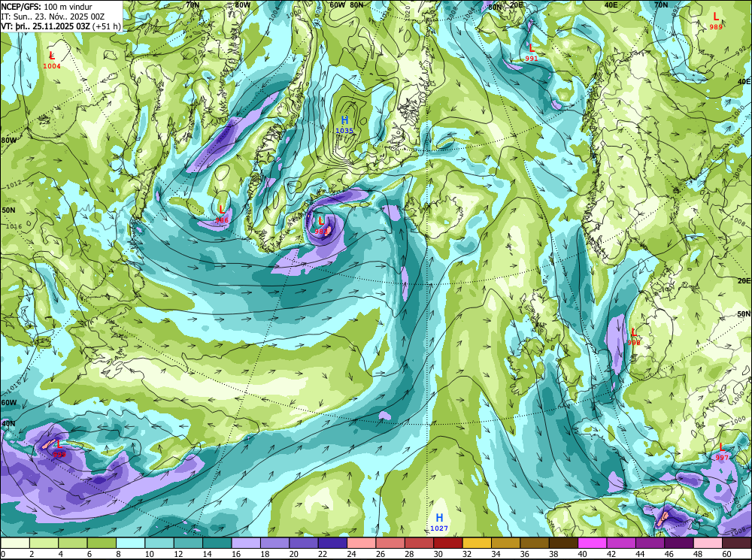
Task: Select the 38–40 dark brown legend swatch
Action: pos(563,543)
